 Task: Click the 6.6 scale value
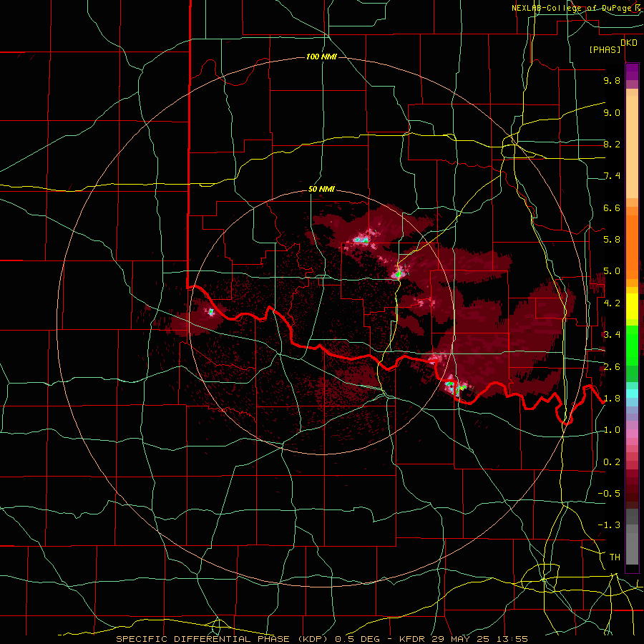[612, 208]
